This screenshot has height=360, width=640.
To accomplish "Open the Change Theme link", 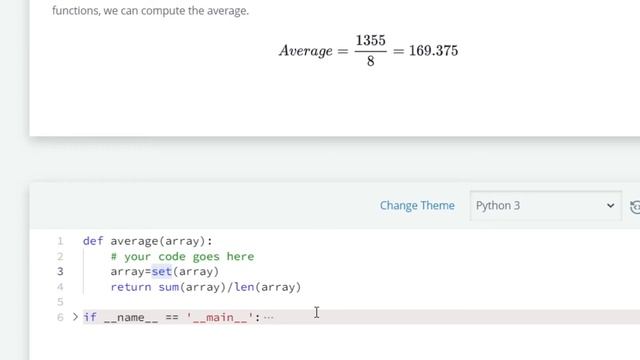I will pos(417,205).
